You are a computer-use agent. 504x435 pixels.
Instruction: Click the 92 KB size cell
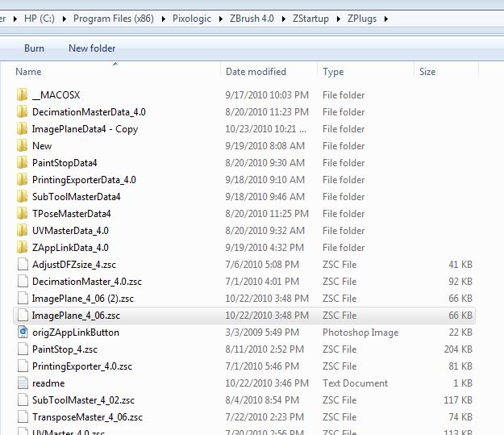460,282
